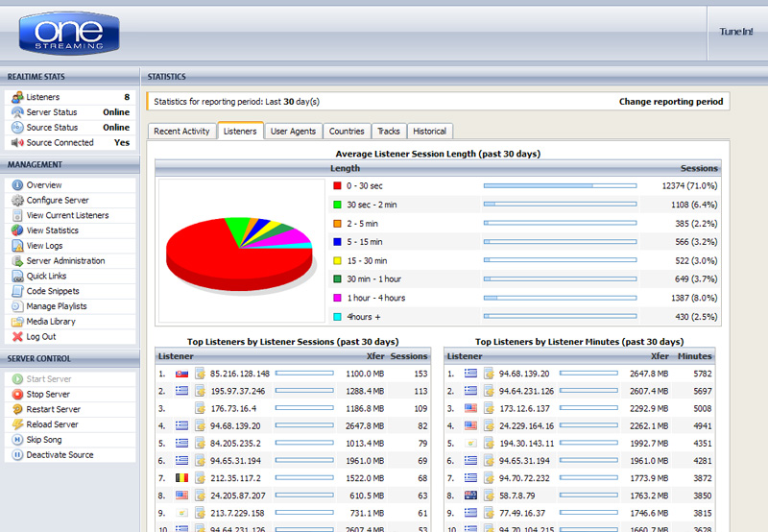
Task: Switch to the Recent Activity tab
Action: coord(181,132)
